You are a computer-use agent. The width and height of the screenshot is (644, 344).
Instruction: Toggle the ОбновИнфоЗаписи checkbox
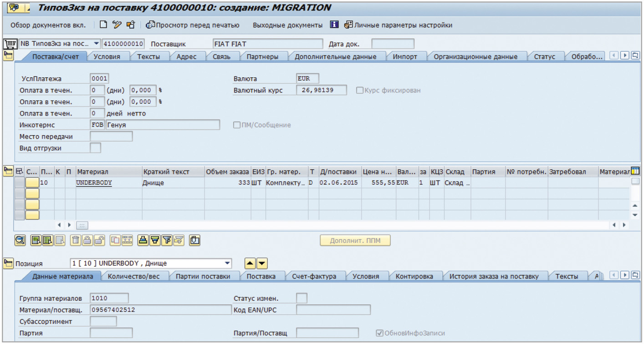point(379,333)
